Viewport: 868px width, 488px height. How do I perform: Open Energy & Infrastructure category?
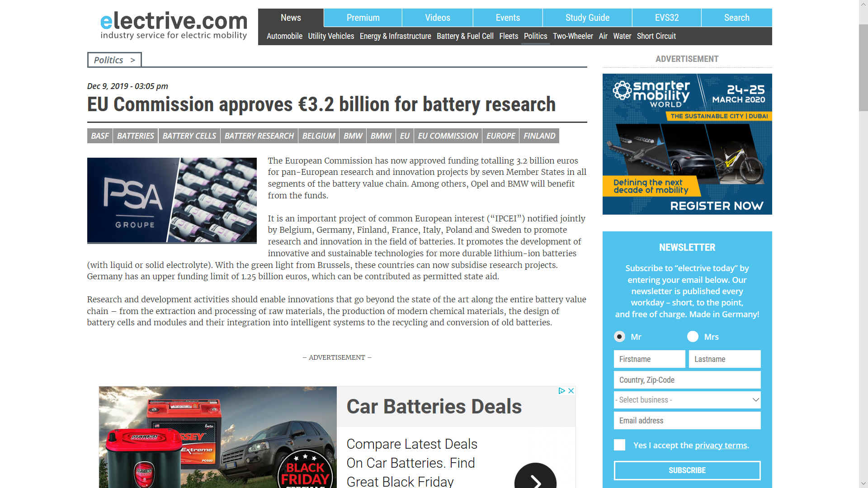[x=396, y=36]
